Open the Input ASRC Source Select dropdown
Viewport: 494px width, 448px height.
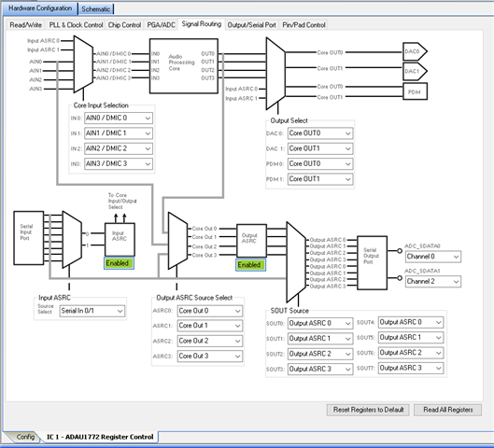[x=92, y=311]
